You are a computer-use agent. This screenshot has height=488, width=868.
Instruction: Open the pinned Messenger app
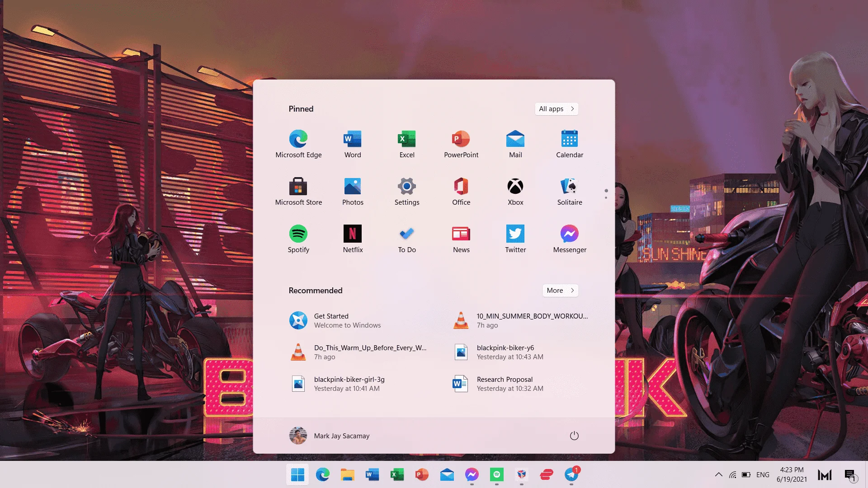tap(570, 239)
